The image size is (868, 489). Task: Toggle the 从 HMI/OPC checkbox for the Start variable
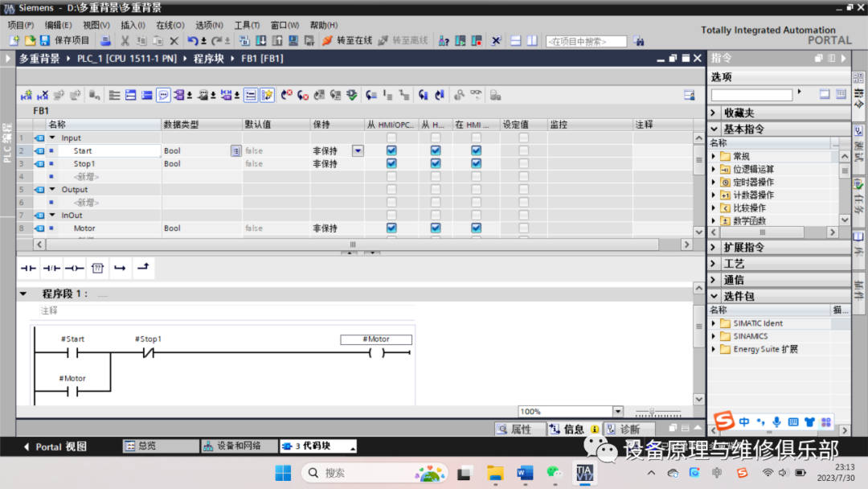[391, 150]
